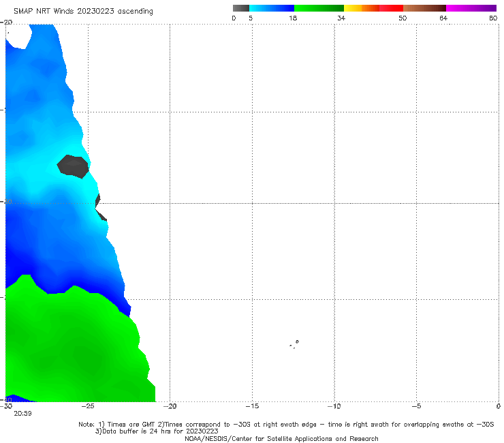Click the color bar label "50"

(403, 18)
